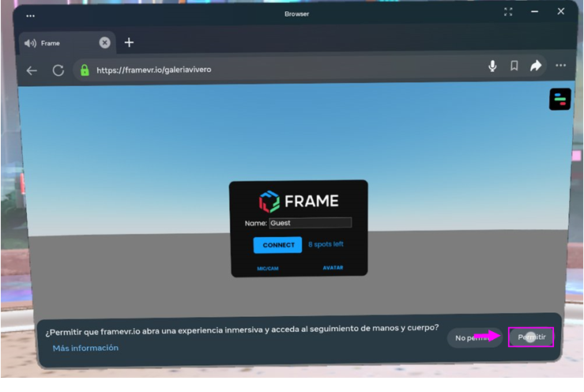
Task: Toggle fullscreen view of browser window
Action: [508, 12]
